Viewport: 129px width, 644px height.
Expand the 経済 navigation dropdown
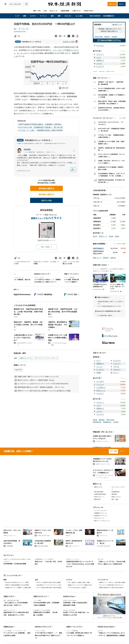(x=53, y=16)
